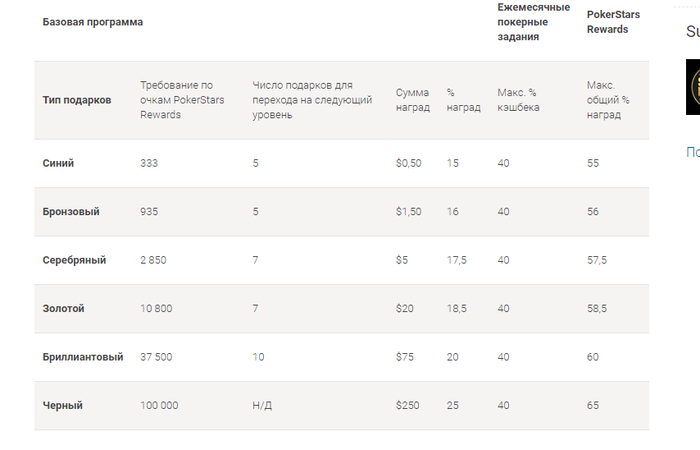Select the "Ежемесячные покерные задания" heading
This screenshot has width=700, height=450.
533,22
